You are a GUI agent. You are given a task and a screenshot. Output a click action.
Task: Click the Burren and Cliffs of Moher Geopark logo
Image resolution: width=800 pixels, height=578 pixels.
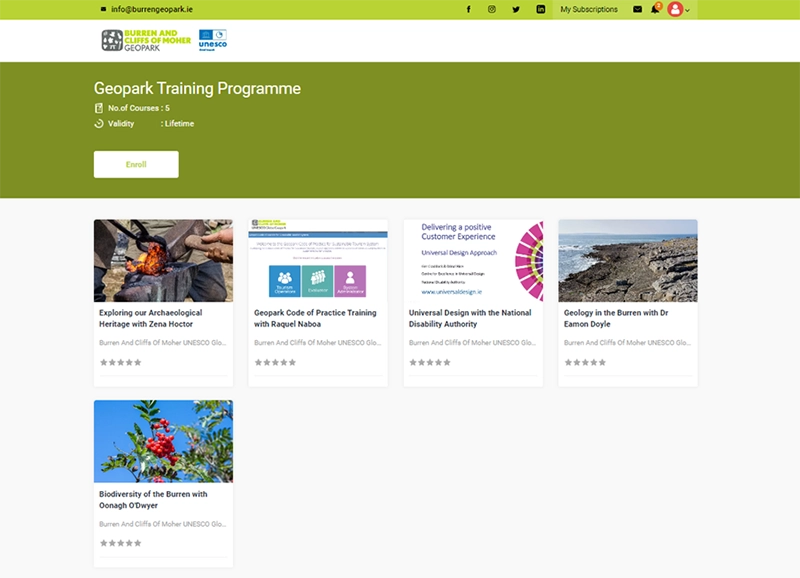click(146, 40)
